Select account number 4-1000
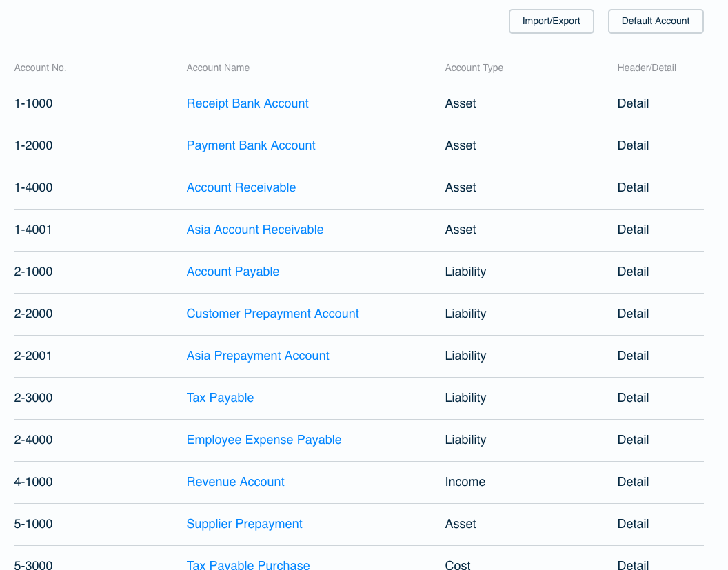The width and height of the screenshot is (728, 570). (33, 482)
